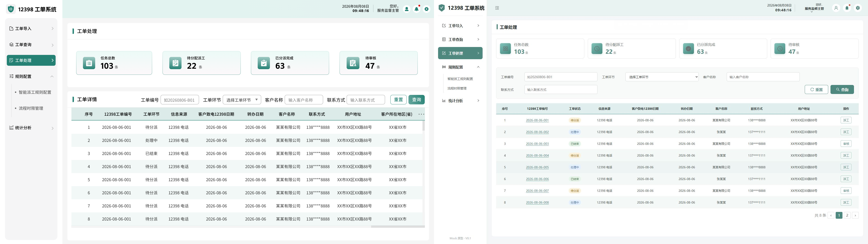Open the user profile icon in left view
The width and height of the screenshot is (868, 244).
pyautogui.click(x=407, y=9)
